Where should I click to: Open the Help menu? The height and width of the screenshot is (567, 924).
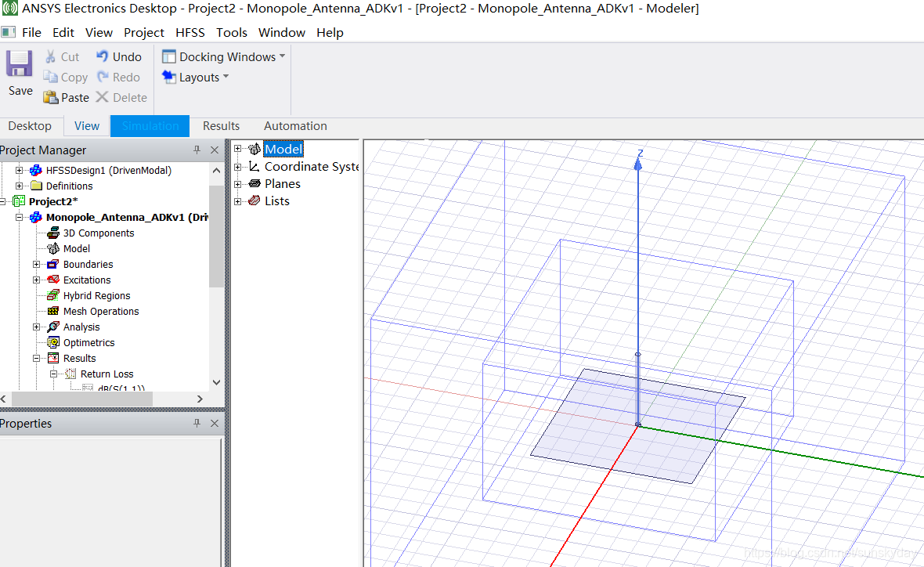pos(330,32)
